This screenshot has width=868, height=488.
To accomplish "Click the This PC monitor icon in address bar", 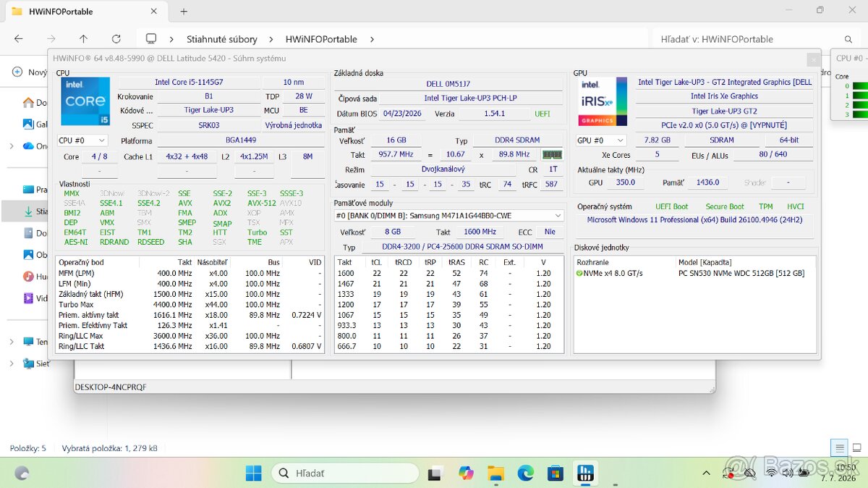I will [151, 39].
